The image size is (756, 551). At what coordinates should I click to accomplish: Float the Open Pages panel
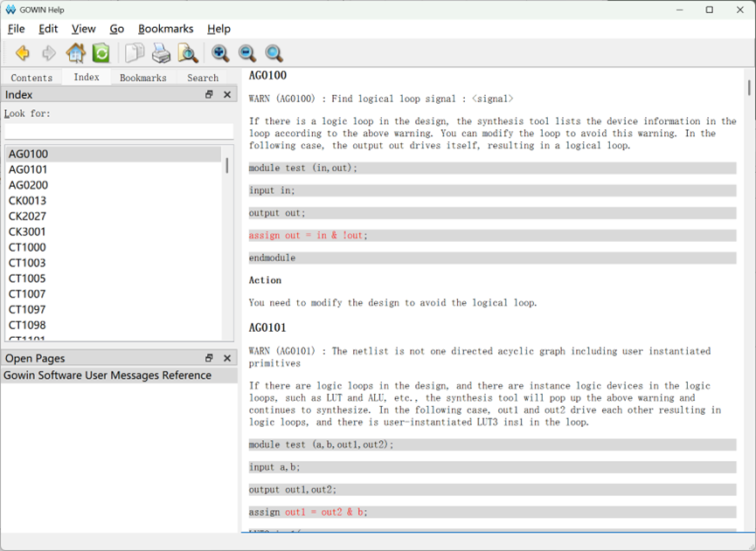tap(209, 358)
